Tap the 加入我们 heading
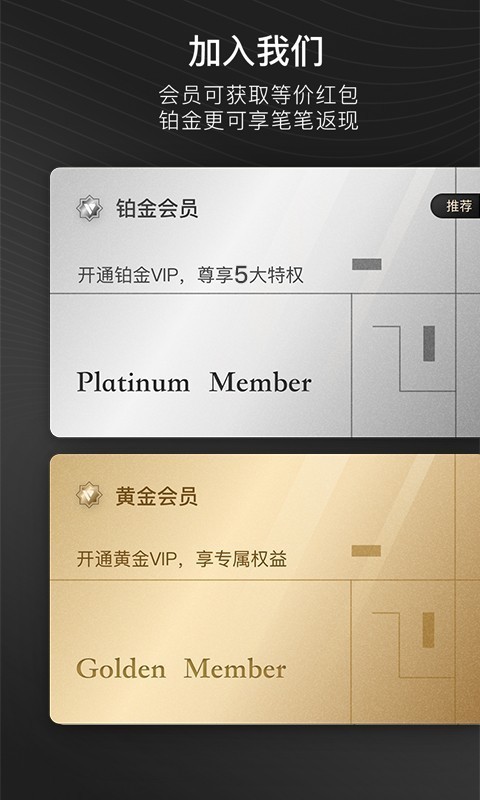Screen dimensions: 480x800 [x=256, y=52]
